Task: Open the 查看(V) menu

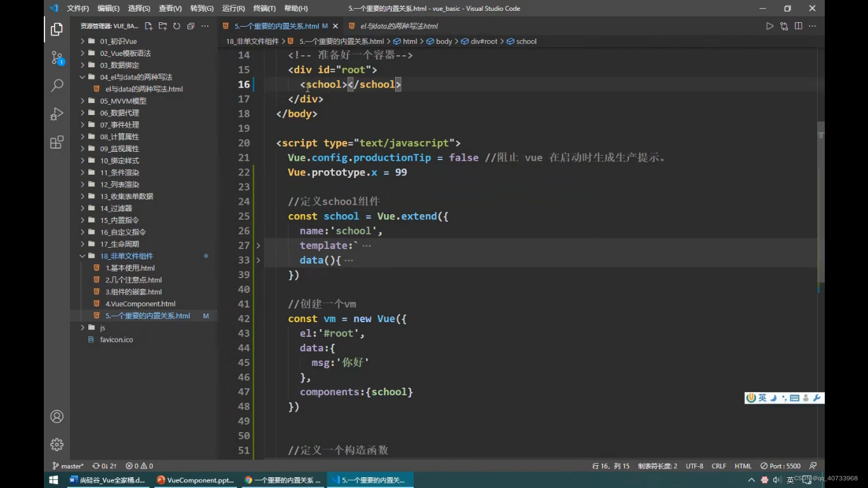Action: 170,8
